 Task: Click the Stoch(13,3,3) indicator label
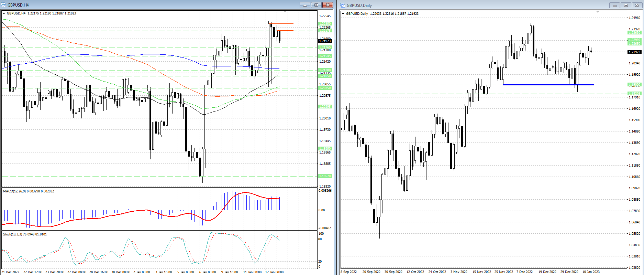25,234
